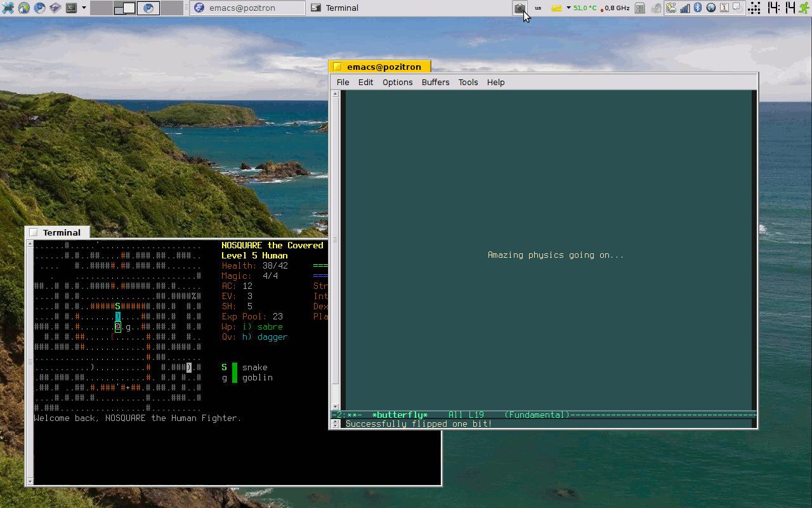Open the calendar tray icon

pos(724,8)
